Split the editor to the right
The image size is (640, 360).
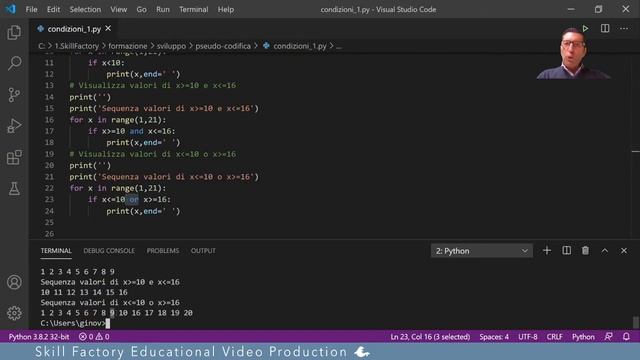point(605,29)
